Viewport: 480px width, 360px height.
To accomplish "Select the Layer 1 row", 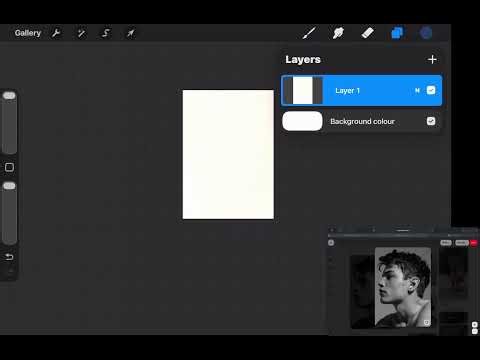I will point(361,90).
